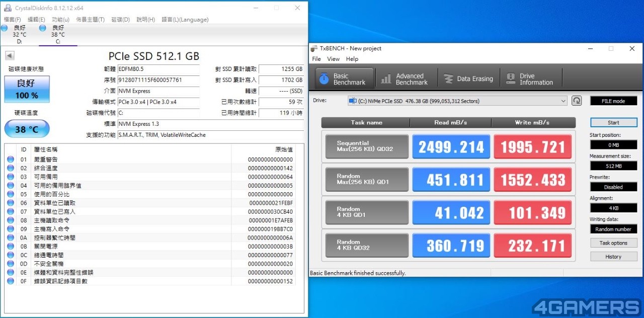Image resolution: width=644 pixels, height=318 pixels.
Task: Change the Alignment 4 KB setting
Action: point(614,208)
